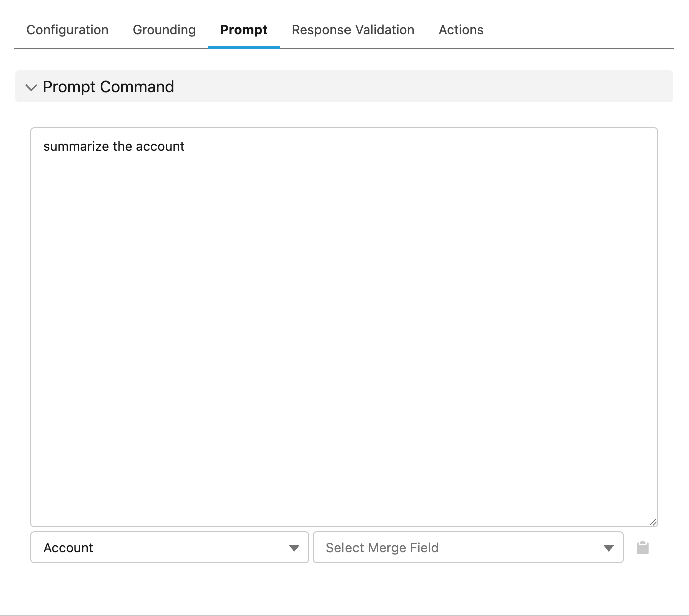This screenshot has width=689, height=616.
Task: Open the Select Merge Field dropdown
Action: [x=468, y=547]
